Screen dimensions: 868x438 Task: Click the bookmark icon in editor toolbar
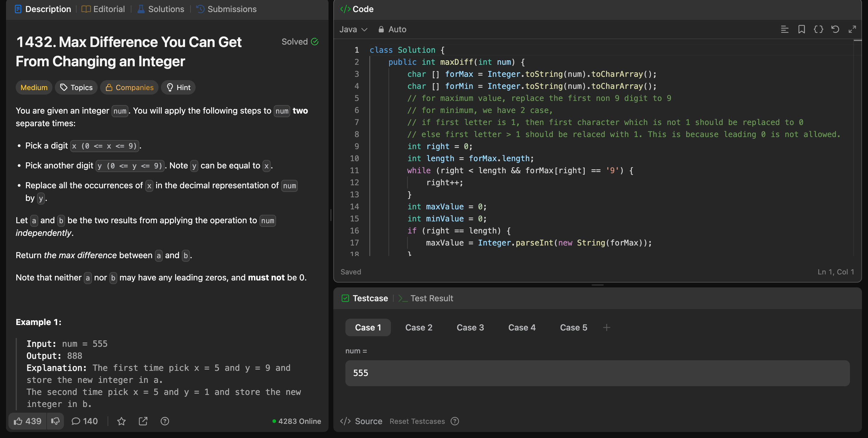(801, 29)
